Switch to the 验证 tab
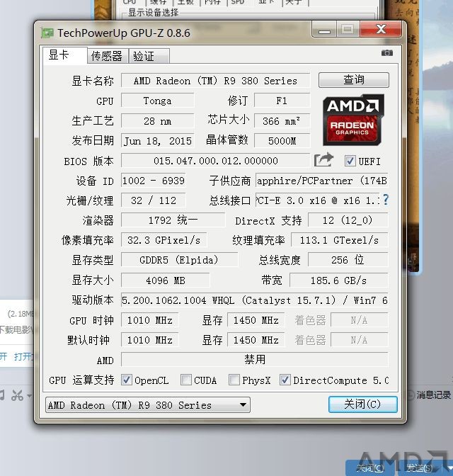The height and width of the screenshot is (476, 453). (x=149, y=56)
